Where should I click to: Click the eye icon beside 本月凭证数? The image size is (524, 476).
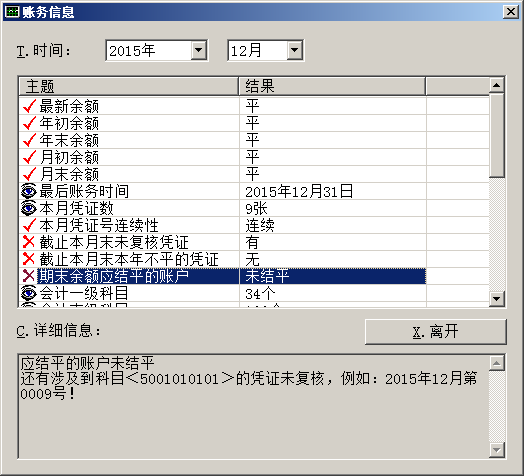coord(29,208)
